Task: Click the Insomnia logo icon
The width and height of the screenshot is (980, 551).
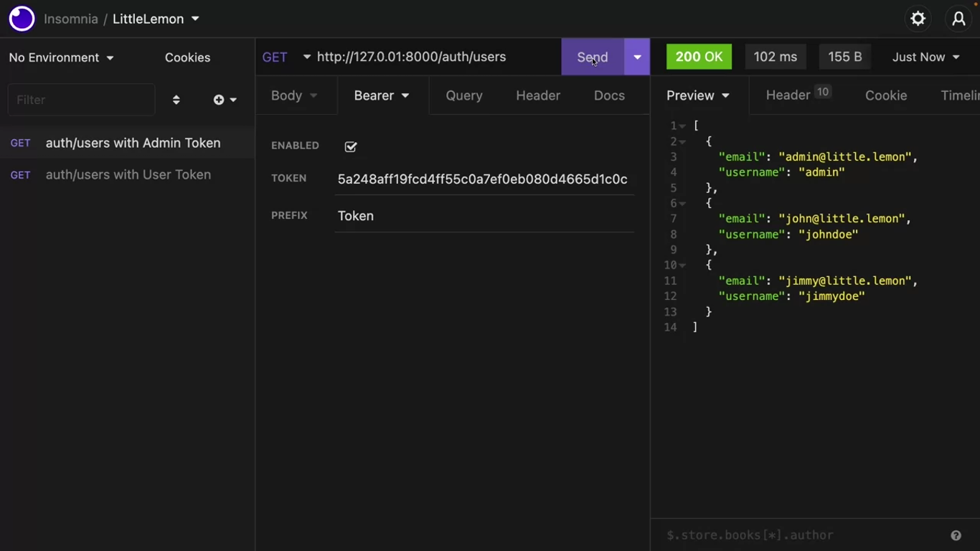Action: click(22, 19)
